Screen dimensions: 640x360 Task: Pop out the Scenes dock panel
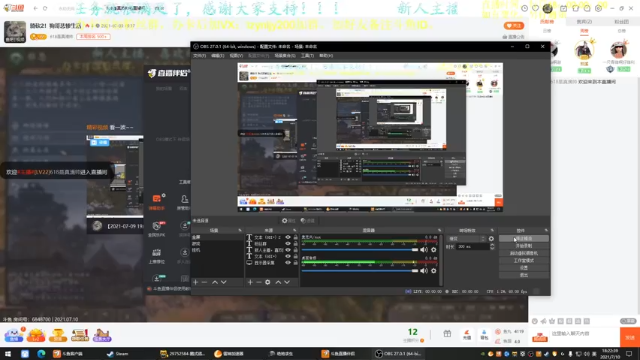coord(240,230)
